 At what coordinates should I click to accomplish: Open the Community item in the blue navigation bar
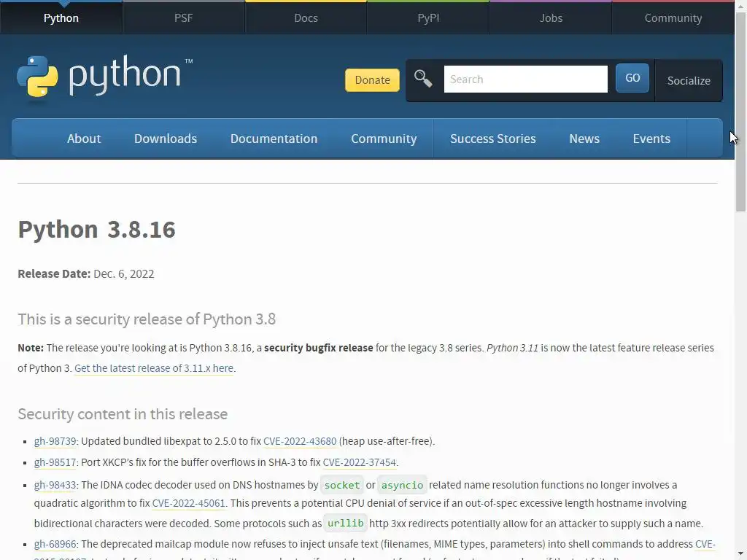pos(384,139)
